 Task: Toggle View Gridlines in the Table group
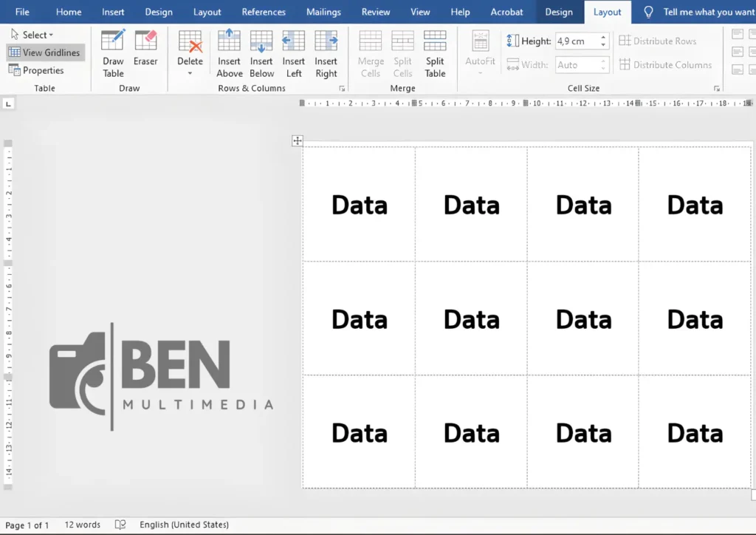pyautogui.click(x=45, y=52)
